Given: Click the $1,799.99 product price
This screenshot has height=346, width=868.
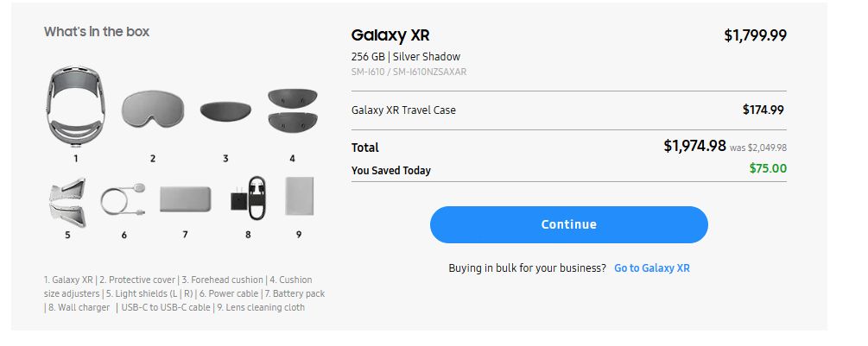Looking at the screenshot, I should coord(755,35).
